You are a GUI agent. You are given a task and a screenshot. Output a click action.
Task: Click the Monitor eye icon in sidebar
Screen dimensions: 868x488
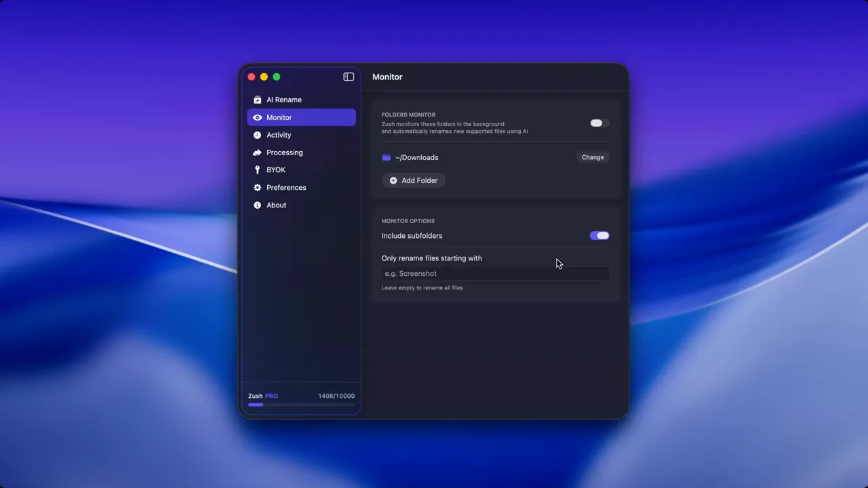tap(257, 117)
